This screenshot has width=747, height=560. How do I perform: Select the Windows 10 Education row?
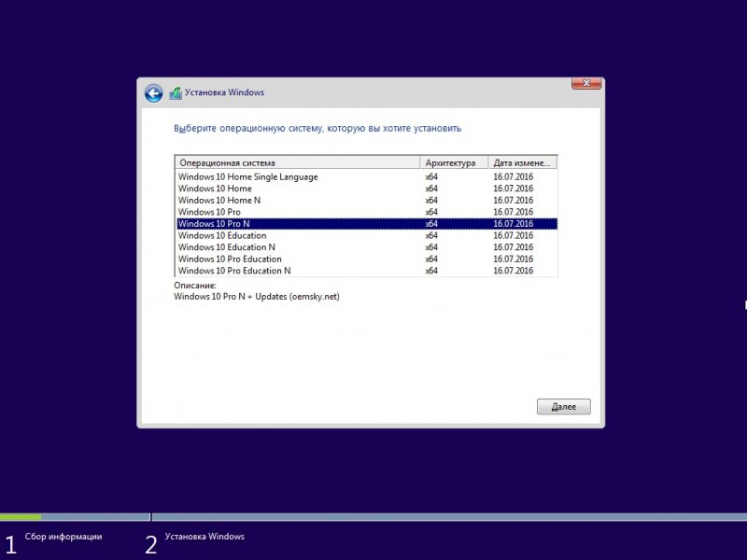(367, 235)
